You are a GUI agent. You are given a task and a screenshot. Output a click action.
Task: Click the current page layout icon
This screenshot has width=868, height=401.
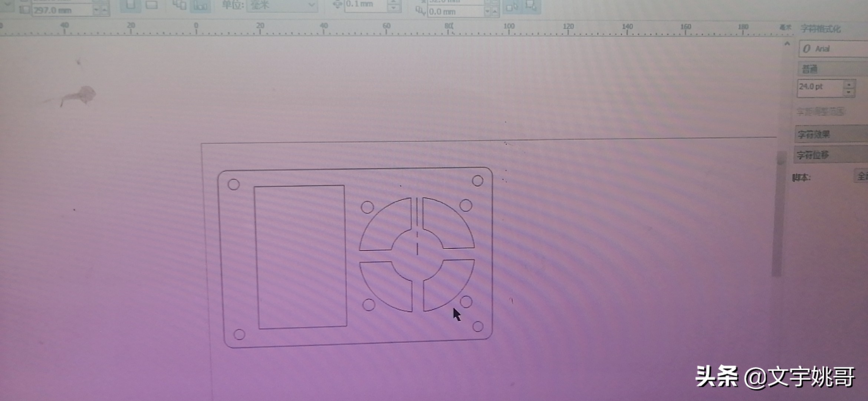pyautogui.click(x=201, y=5)
